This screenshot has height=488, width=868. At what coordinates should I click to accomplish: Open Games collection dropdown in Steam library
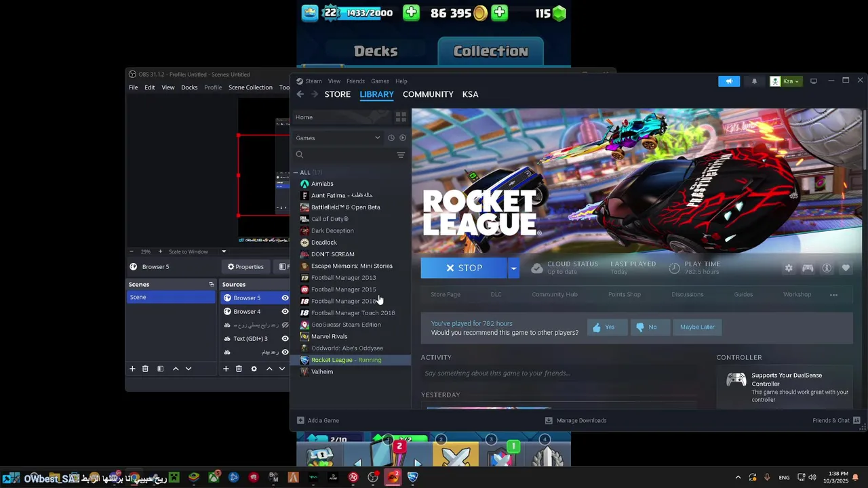pos(338,138)
